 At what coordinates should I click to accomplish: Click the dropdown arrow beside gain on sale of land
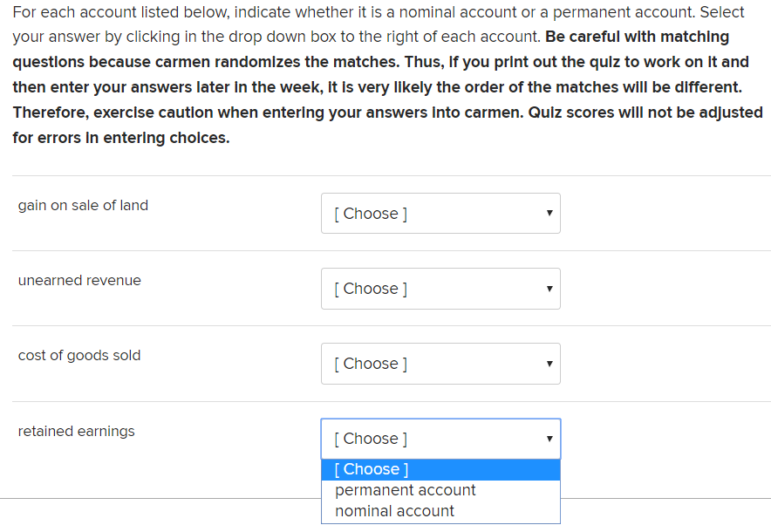[x=548, y=213]
